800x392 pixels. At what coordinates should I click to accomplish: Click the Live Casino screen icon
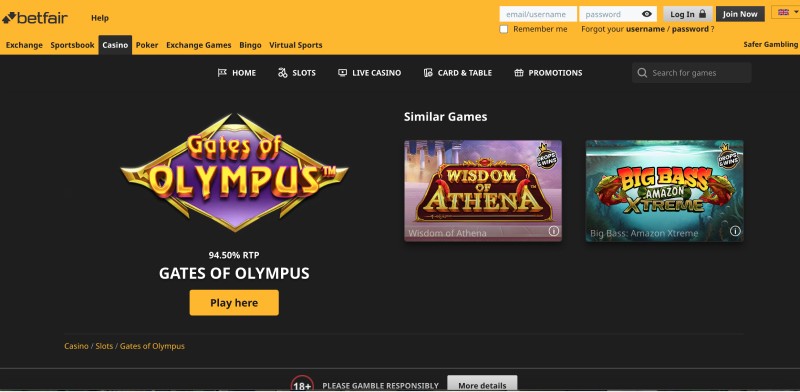coord(342,73)
